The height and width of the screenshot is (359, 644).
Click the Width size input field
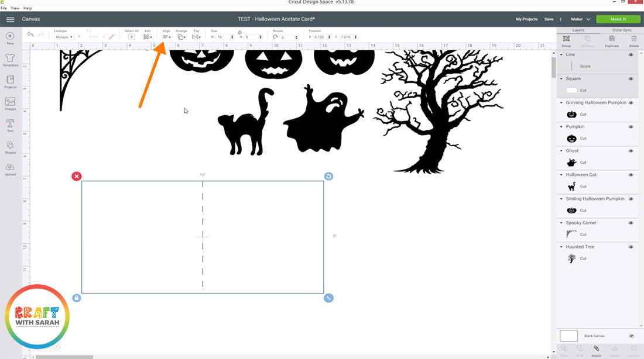224,37
